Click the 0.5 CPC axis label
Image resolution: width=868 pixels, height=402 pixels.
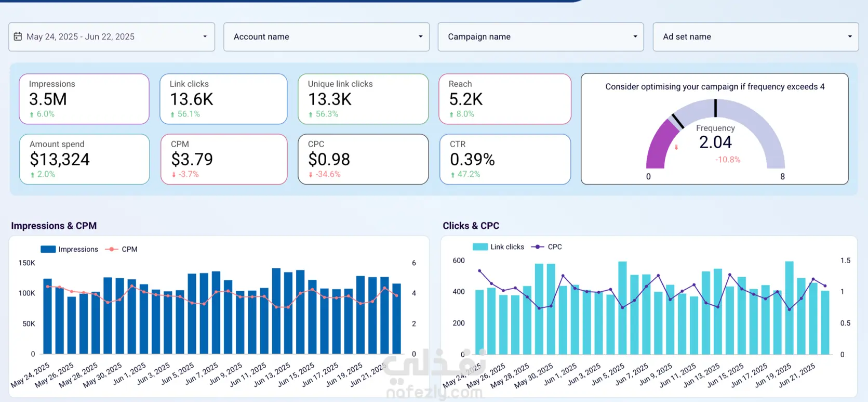[846, 323]
